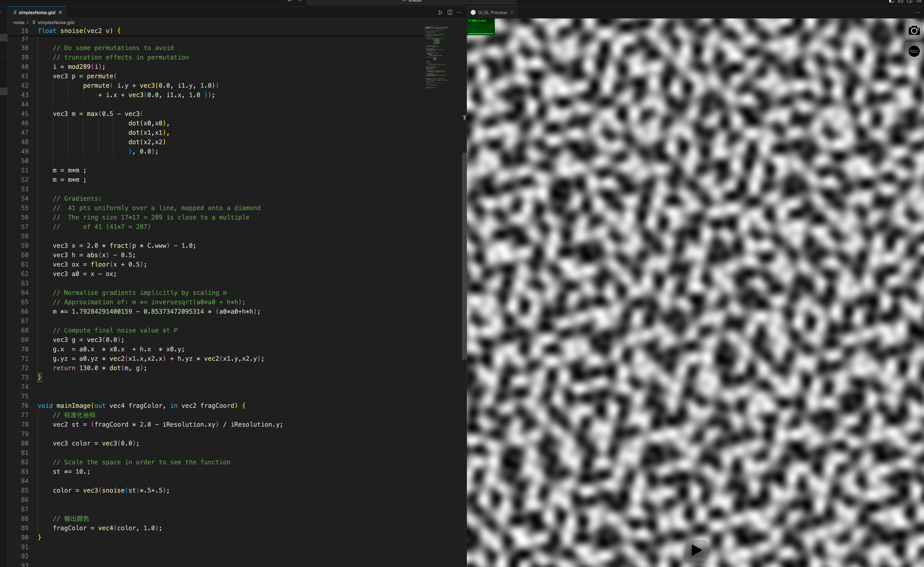Click the comment '// 标准化坐标'

pos(74,415)
